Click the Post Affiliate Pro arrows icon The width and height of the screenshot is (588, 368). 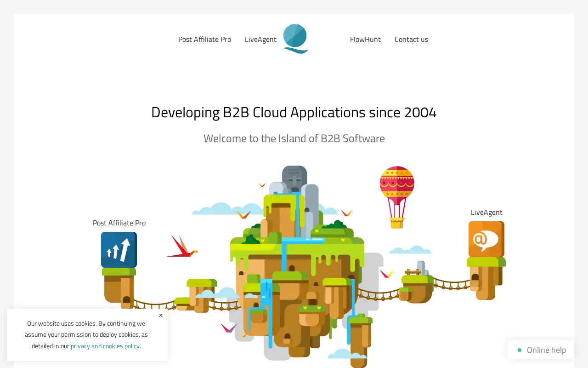coord(119,250)
